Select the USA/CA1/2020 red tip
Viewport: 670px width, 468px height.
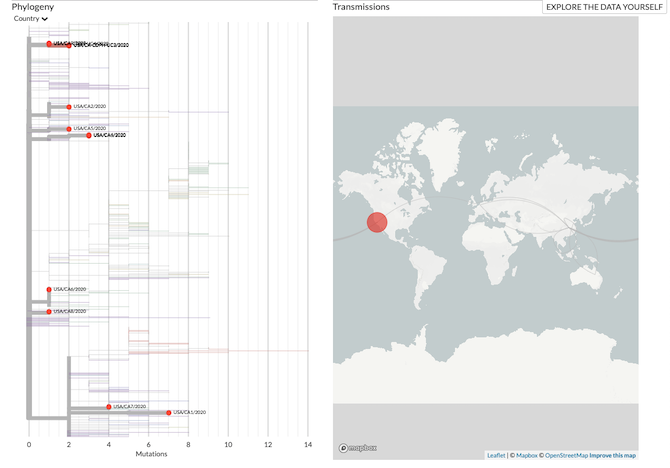[168, 413]
